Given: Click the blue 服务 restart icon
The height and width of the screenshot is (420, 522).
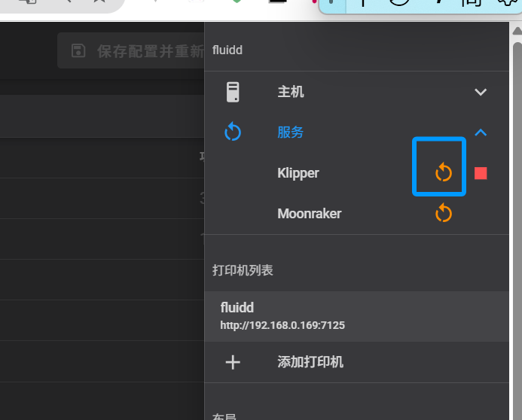Looking at the screenshot, I should click(x=234, y=132).
